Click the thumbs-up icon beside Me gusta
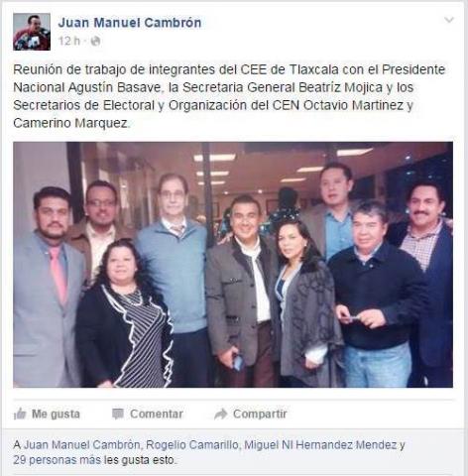468x476 pixels. (x=20, y=414)
